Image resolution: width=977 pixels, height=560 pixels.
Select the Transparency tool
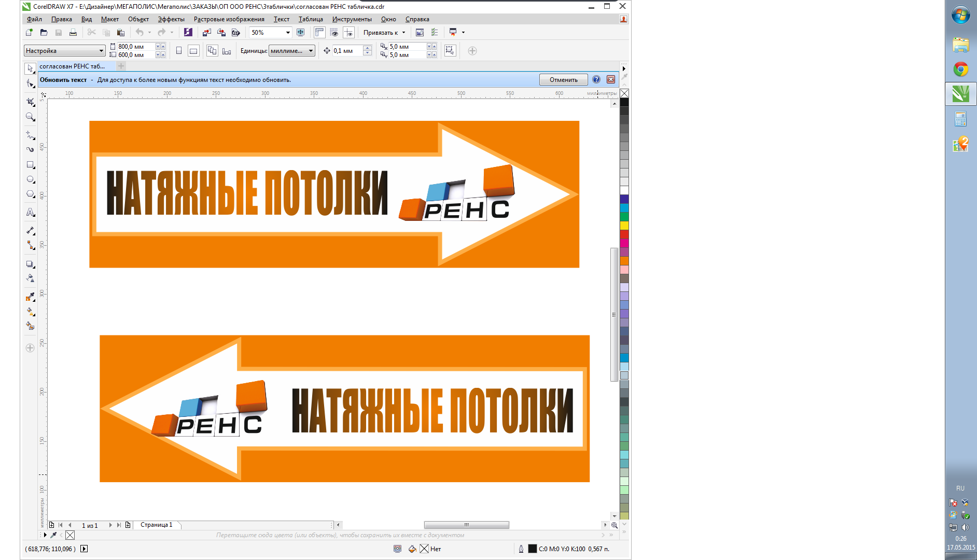pos(30,278)
